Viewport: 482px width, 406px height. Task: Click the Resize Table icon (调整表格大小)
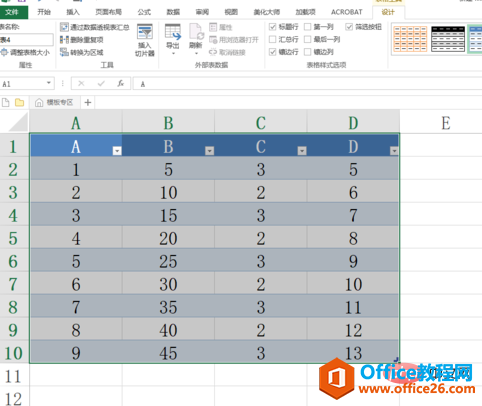coord(4,52)
